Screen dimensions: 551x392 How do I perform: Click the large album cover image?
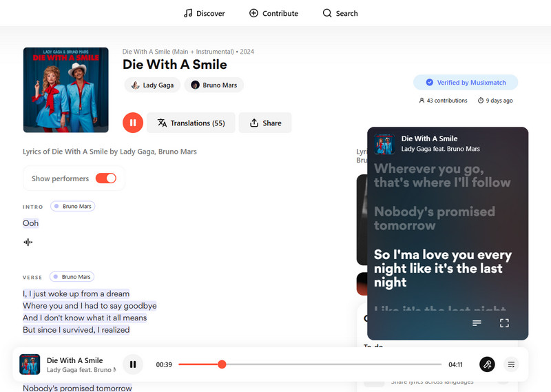pos(65,90)
